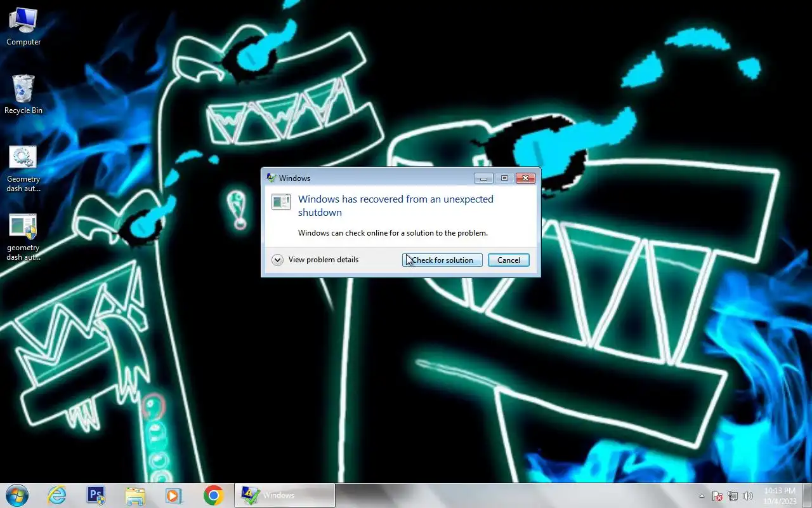Launch Internet Explorer from the taskbar
The width and height of the screenshot is (812, 508).
coord(57,495)
